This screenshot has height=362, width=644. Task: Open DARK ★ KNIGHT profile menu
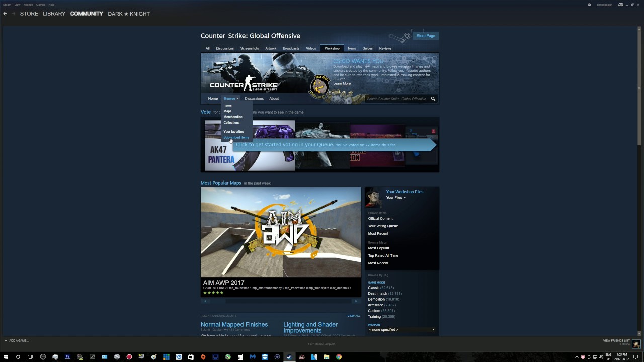(129, 14)
